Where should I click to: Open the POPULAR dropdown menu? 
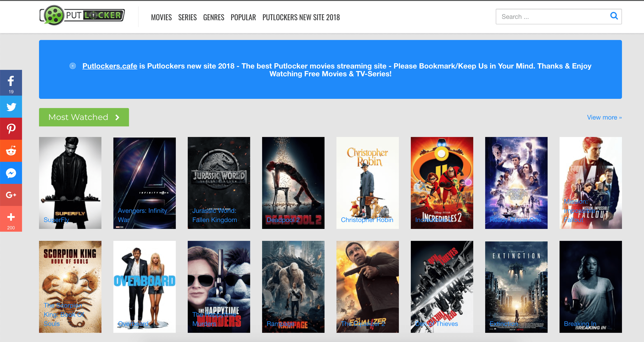pyautogui.click(x=244, y=17)
